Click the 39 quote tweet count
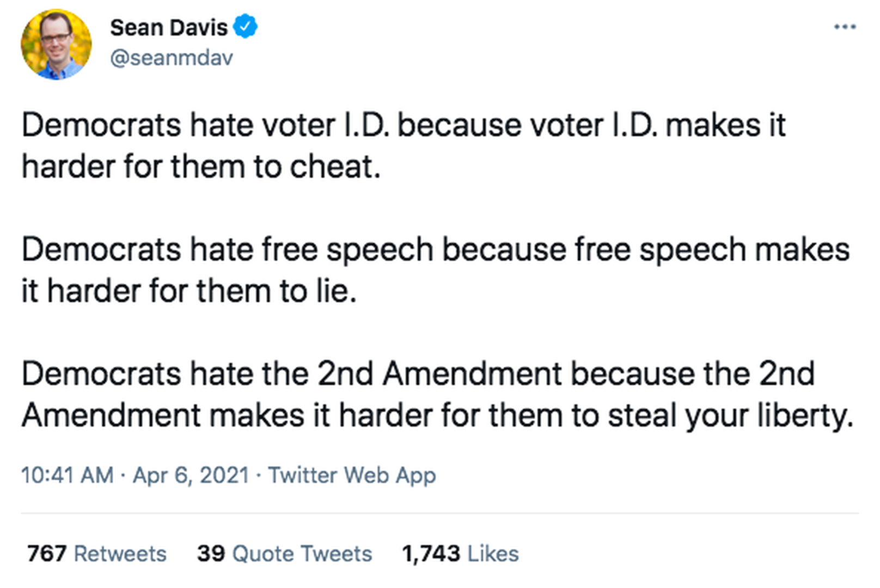The height and width of the screenshot is (588, 880). (211, 554)
